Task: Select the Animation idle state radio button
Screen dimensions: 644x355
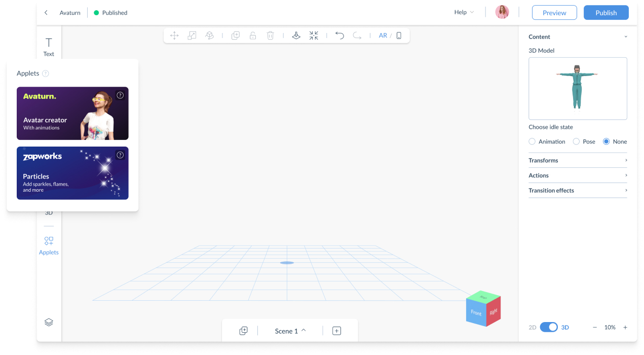Action: click(532, 141)
